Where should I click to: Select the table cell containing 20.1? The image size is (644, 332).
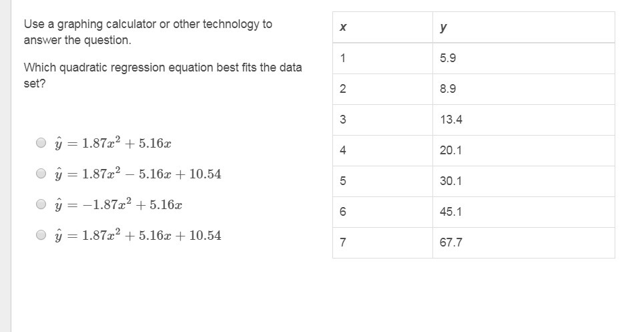click(451, 150)
